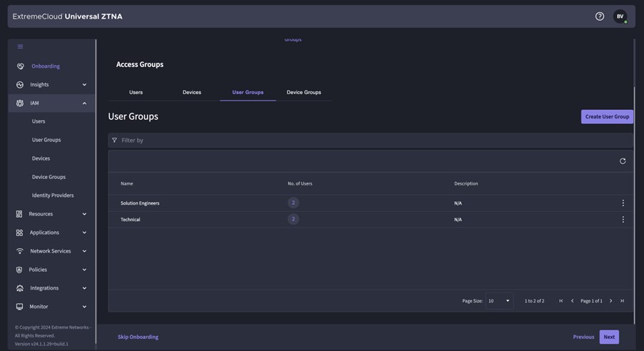Click the Skip Onboarding link
The image size is (644, 351).
coord(138,337)
